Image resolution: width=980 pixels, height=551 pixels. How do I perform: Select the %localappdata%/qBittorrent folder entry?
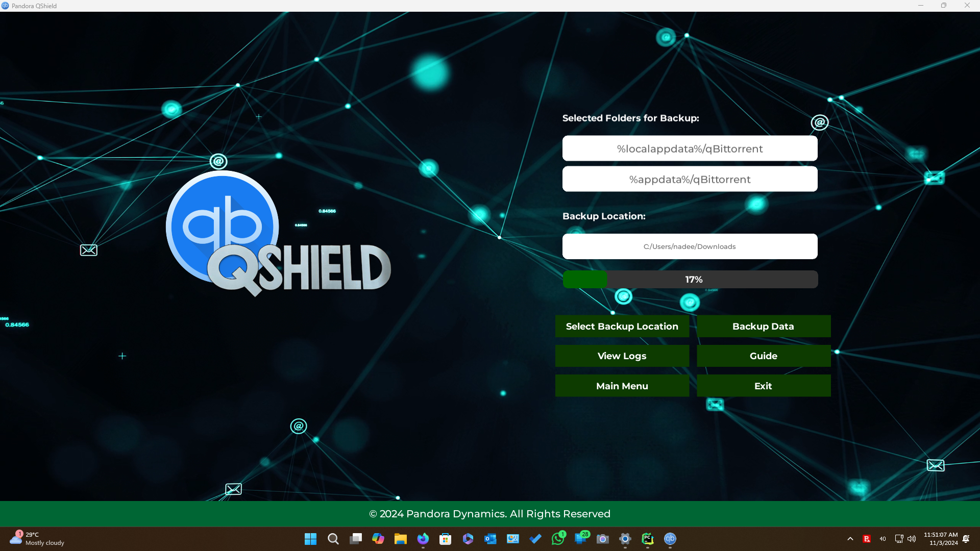click(690, 149)
